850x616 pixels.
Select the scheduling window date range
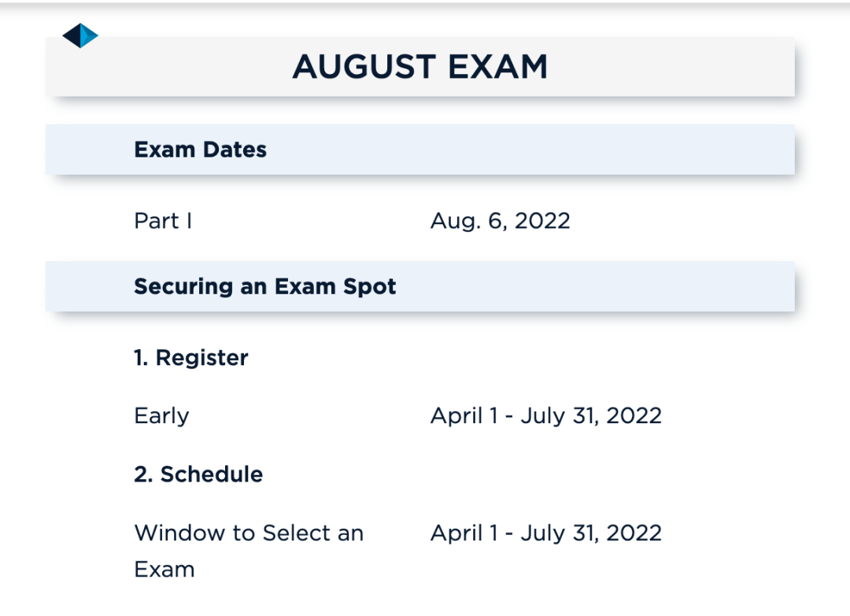545,533
